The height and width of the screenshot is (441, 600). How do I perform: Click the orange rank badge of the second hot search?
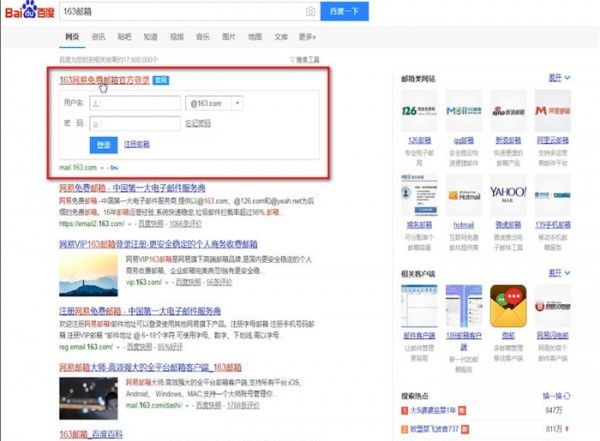404,430
